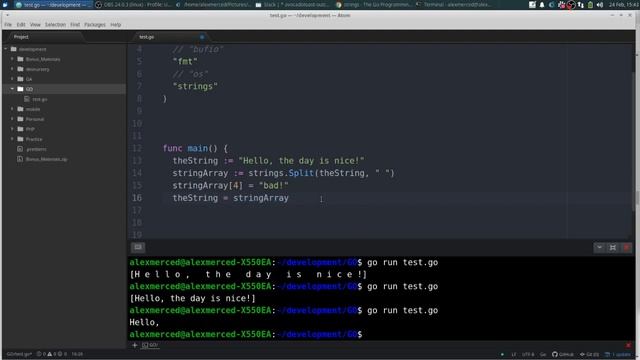Open the Selection menu
This screenshot has width=640, height=360.
pos(55,25)
